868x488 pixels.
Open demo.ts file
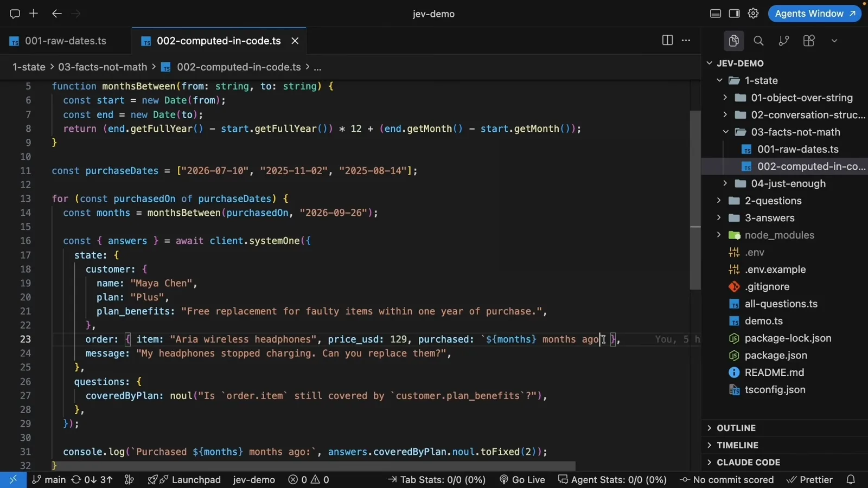[x=784, y=321]
